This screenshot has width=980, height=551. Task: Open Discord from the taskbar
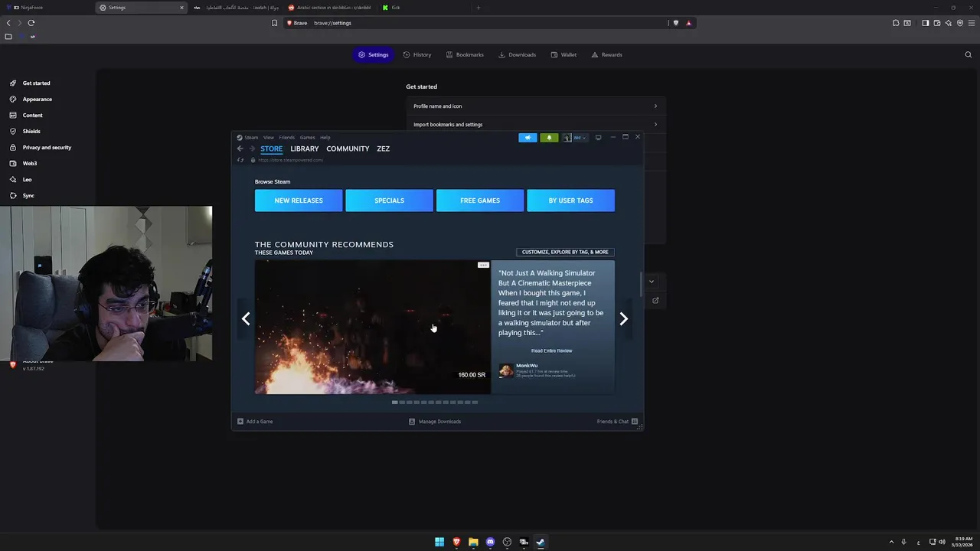(490, 542)
